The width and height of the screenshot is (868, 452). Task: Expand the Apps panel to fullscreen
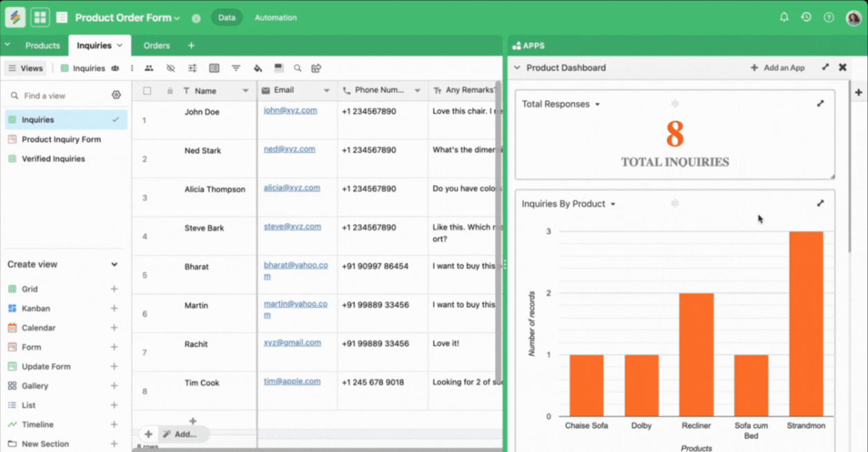pos(825,68)
